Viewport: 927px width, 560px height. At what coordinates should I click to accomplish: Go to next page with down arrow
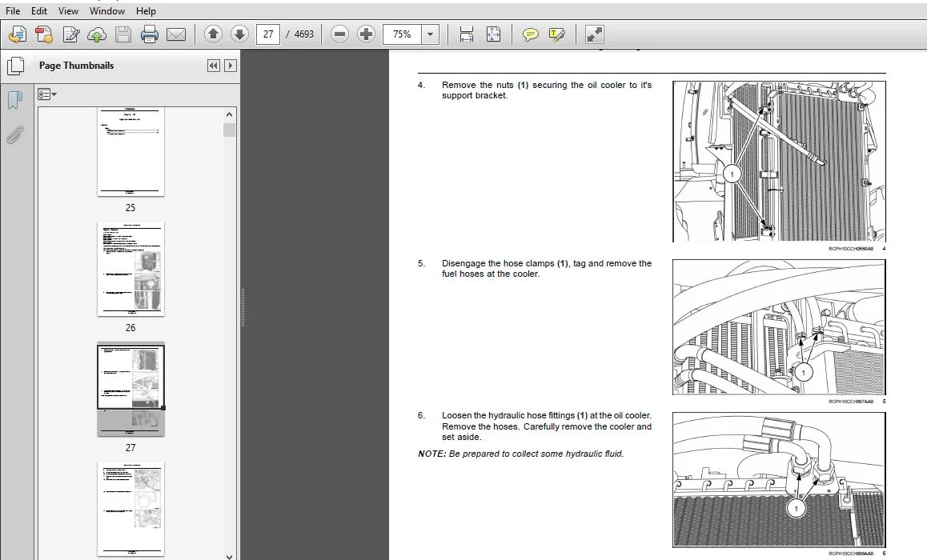click(239, 34)
